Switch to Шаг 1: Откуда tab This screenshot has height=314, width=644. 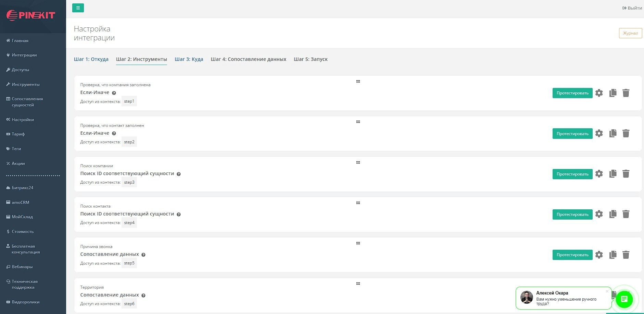point(91,59)
